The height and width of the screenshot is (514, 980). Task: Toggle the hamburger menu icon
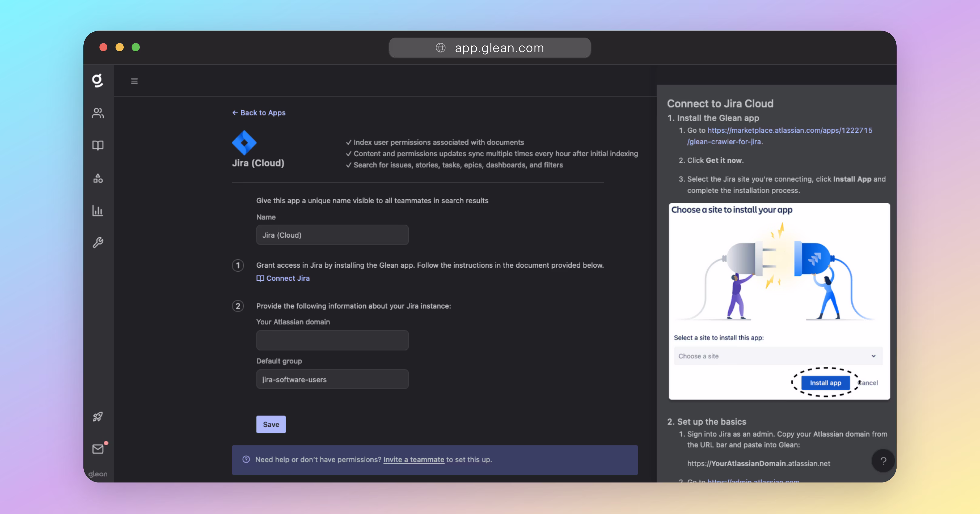[134, 81]
